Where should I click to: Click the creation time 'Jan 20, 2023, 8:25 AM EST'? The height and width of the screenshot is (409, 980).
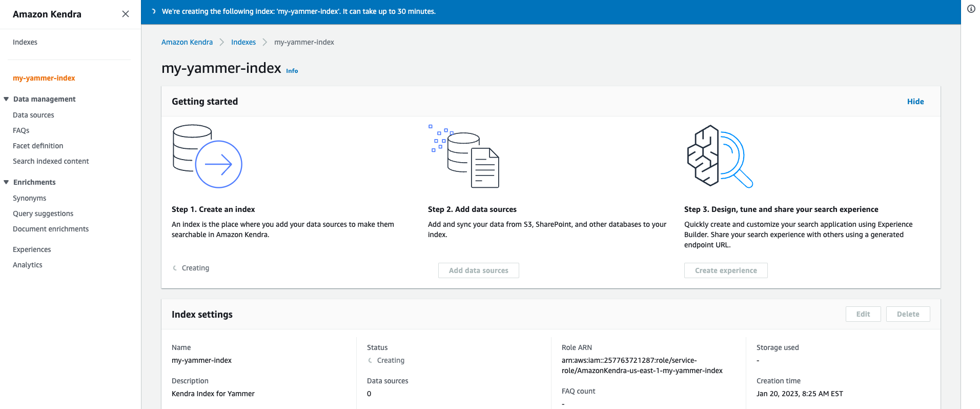800,394
